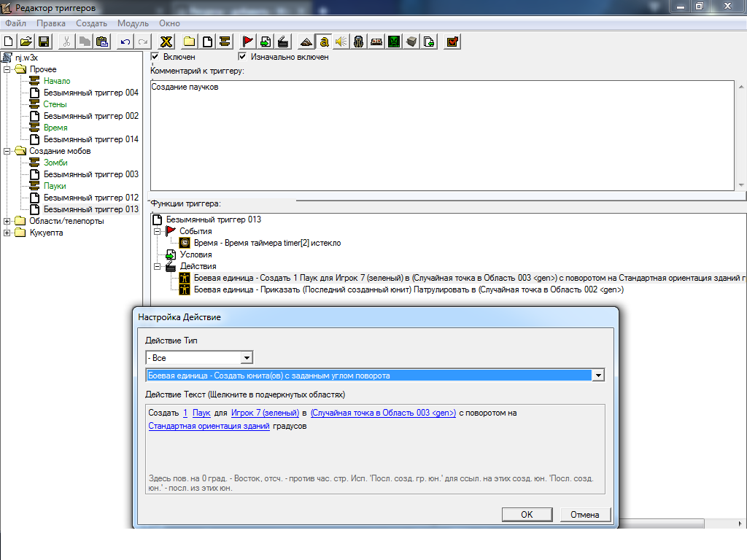Open the action function dropdown arrow
The image size is (747, 560).
point(598,376)
